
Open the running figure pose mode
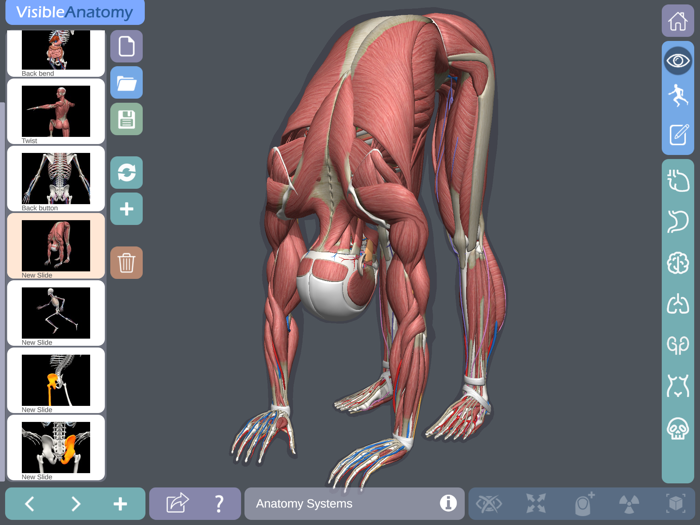pos(677,96)
